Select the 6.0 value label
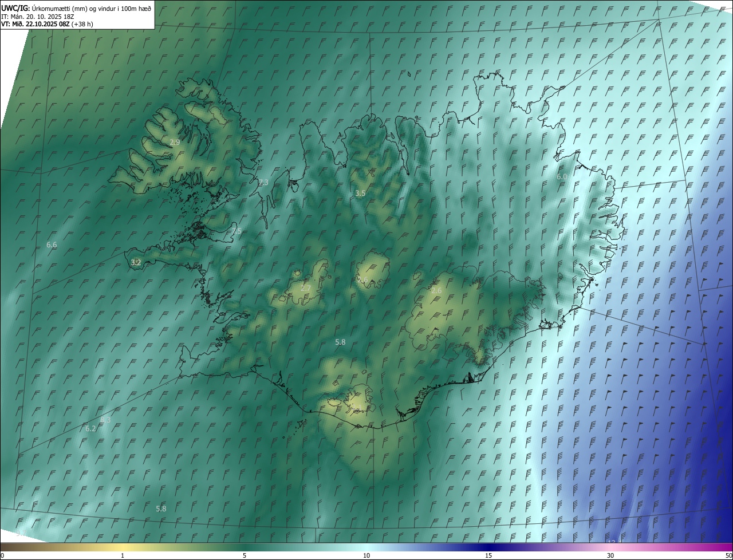Image resolution: width=733 pixels, height=560 pixels. point(562,177)
